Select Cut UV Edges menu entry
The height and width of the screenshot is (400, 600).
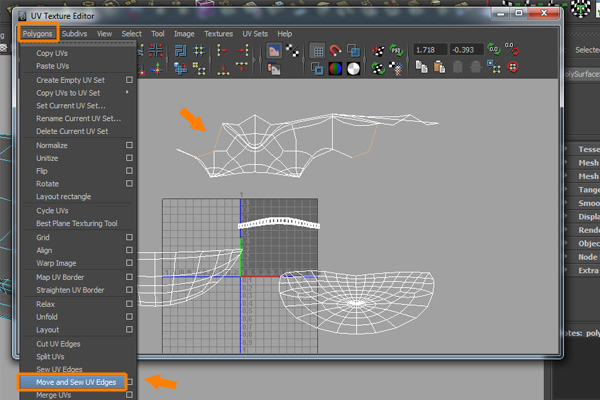point(59,343)
